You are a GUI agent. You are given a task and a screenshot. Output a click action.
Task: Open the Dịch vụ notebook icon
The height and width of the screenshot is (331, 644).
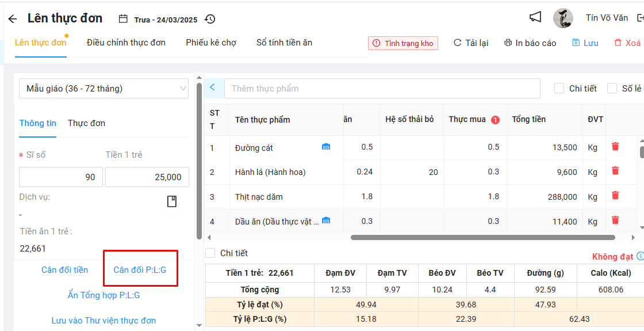tap(171, 201)
